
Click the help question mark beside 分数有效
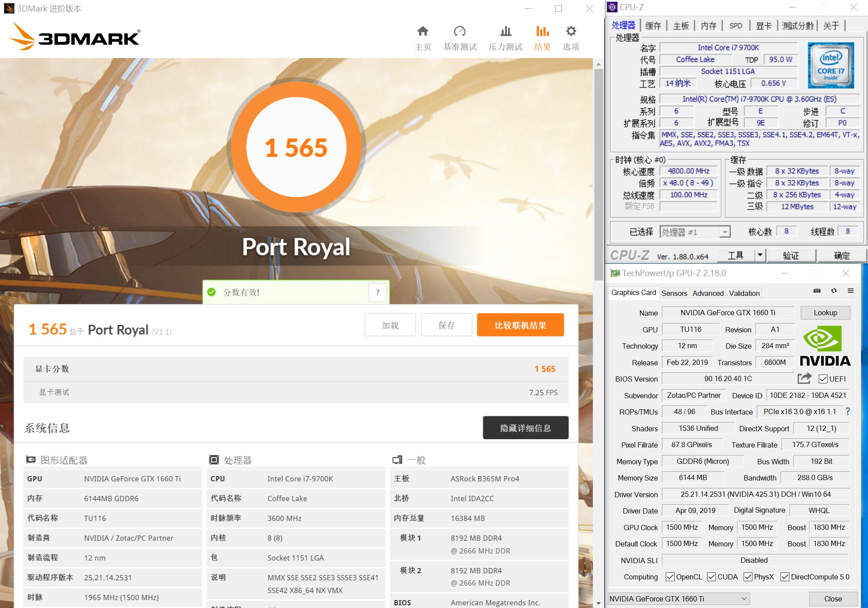377,292
